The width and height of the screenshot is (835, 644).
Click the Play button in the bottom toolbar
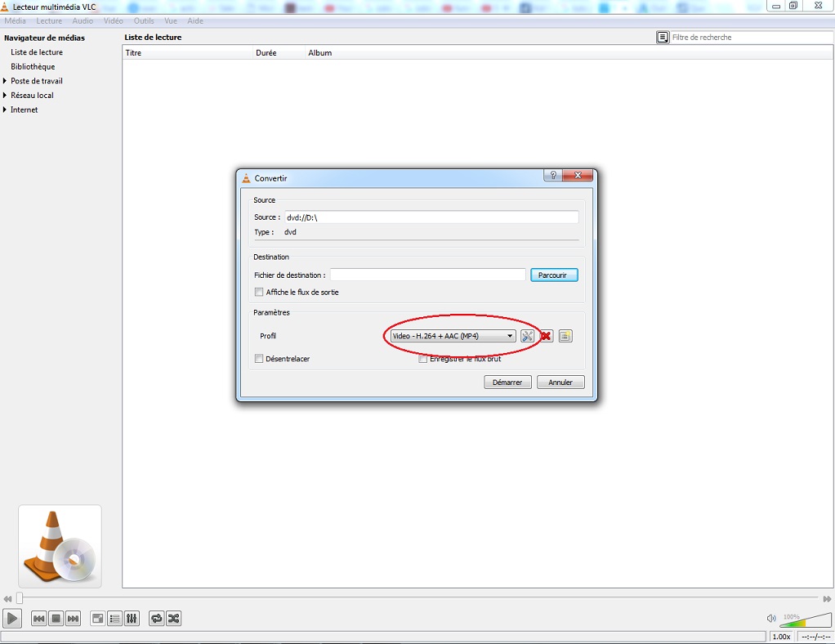coord(11,619)
